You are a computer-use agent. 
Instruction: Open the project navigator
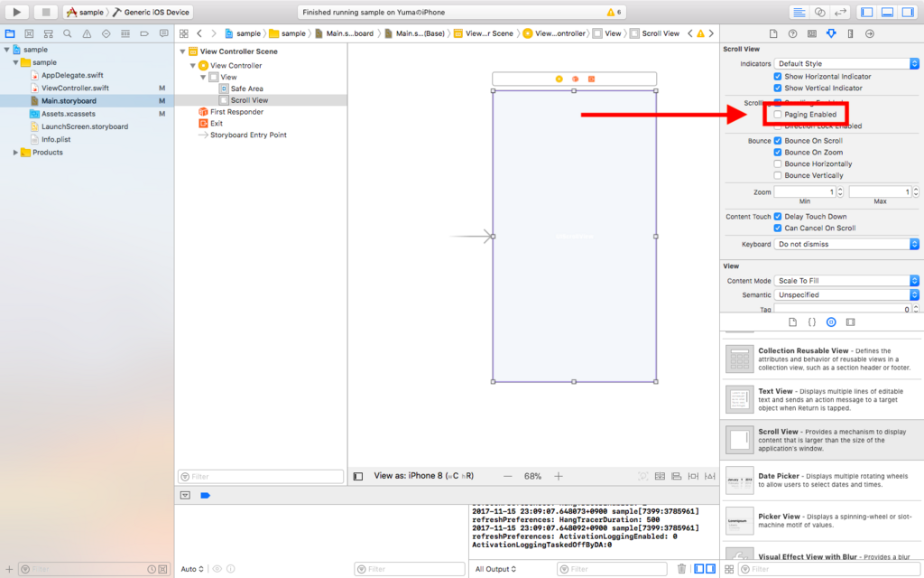(x=10, y=33)
